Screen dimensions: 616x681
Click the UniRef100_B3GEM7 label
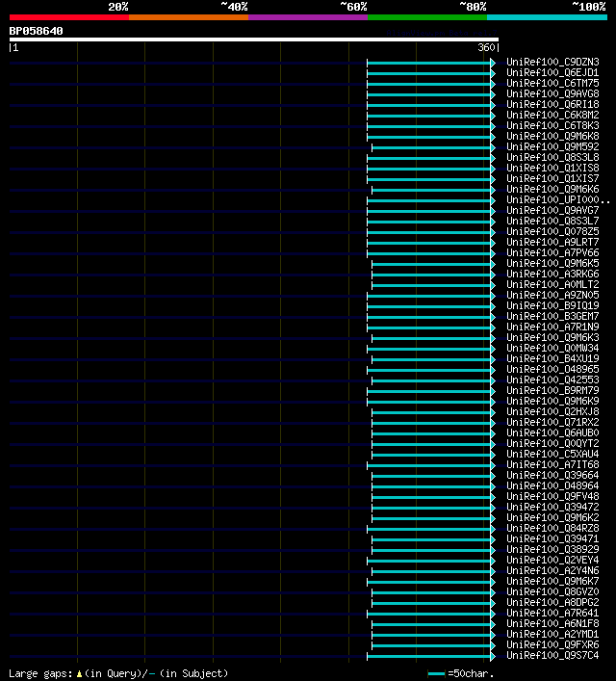click(x=552, y=316)
